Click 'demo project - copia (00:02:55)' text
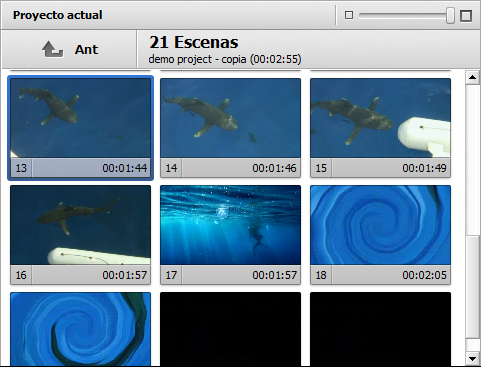 point(225,59)
